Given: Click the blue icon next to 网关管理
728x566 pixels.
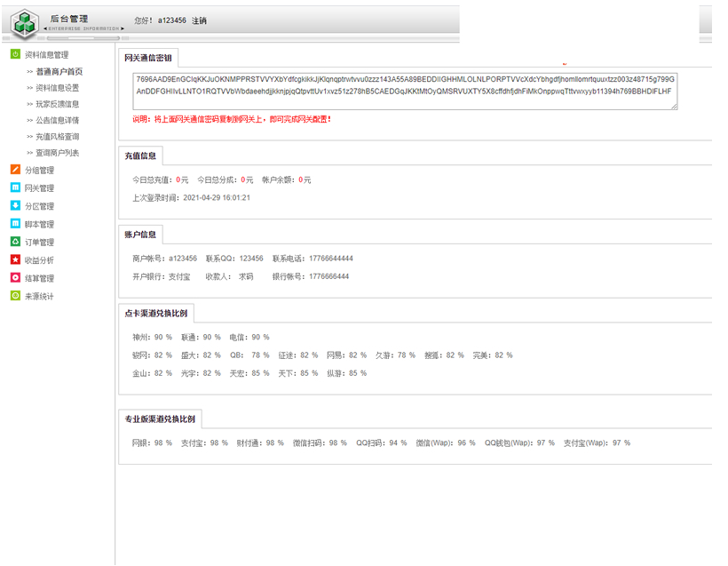Looking at the screenshot, I should (x=15, y=187).
